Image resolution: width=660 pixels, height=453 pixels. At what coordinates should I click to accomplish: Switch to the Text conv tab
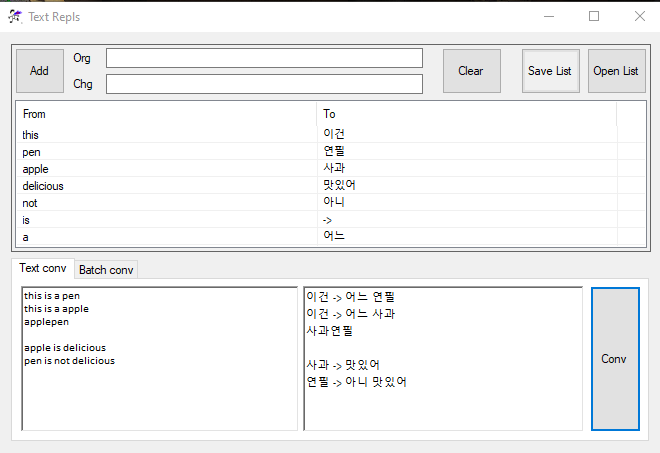43,268
